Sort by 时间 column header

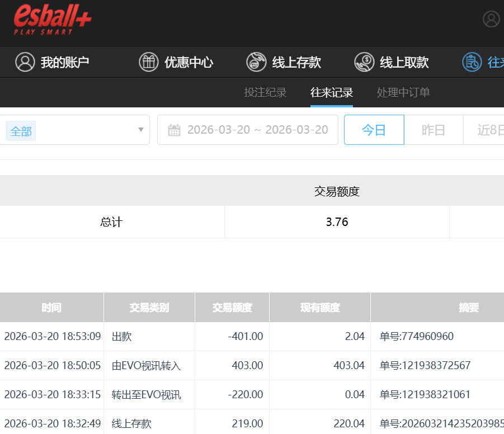point(51,308)
